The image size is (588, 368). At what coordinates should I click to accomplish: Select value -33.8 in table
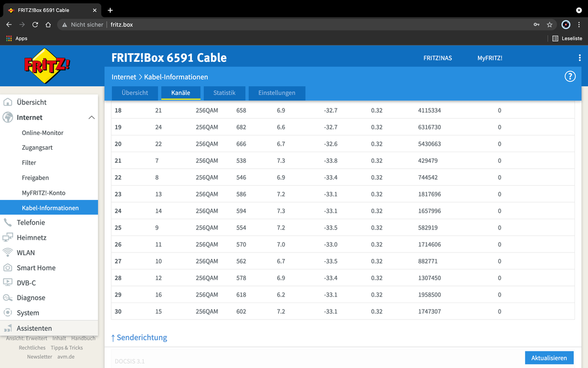(x=331, y=161)
